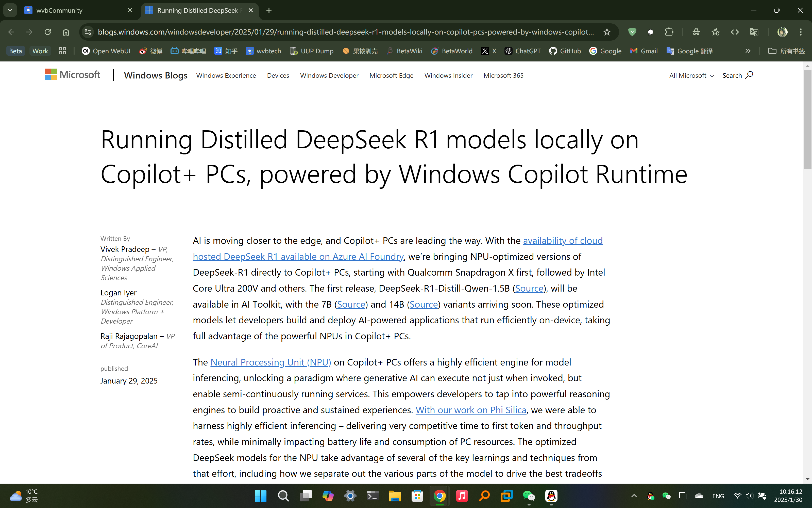The width and height of the screenshot is (812, 508).
Task: Open the browser profile avatar
Action: [x=783, y=32]
